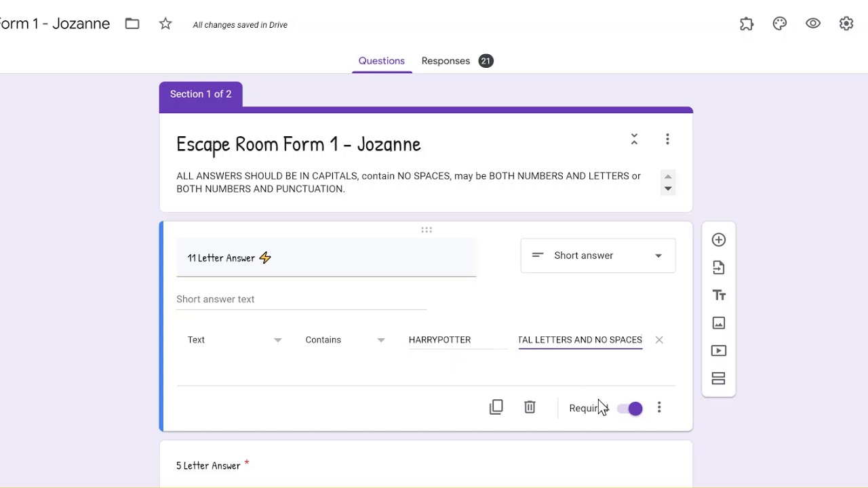868x488 pixels.
Task: Duplicate the 11 Letter Answer question
Action: [496, 407]
